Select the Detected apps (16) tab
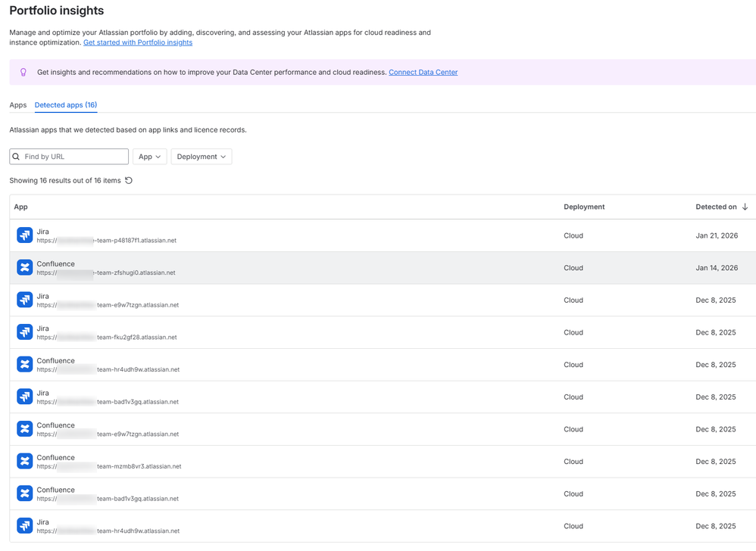Screen dimensions: 756x551 [x=66, y=105]
